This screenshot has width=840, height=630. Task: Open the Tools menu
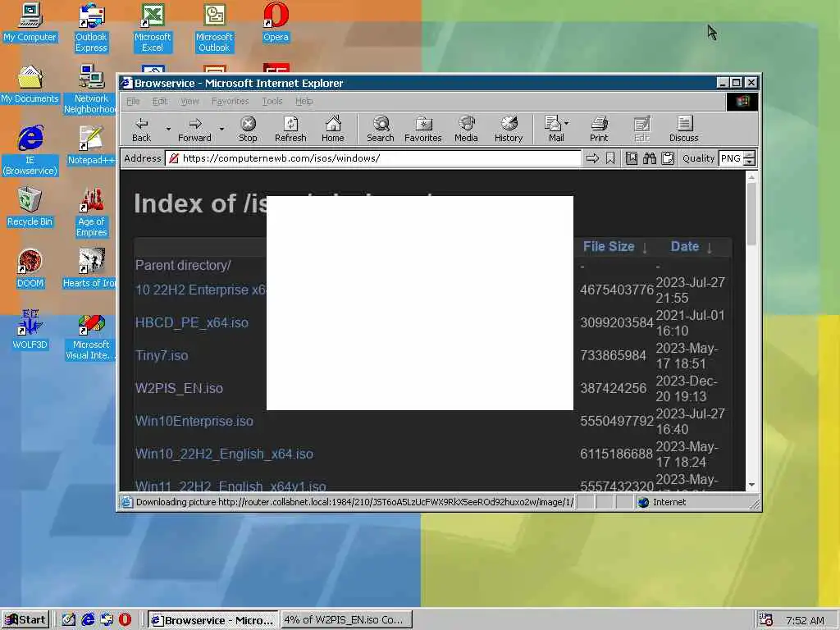[272, 101]
